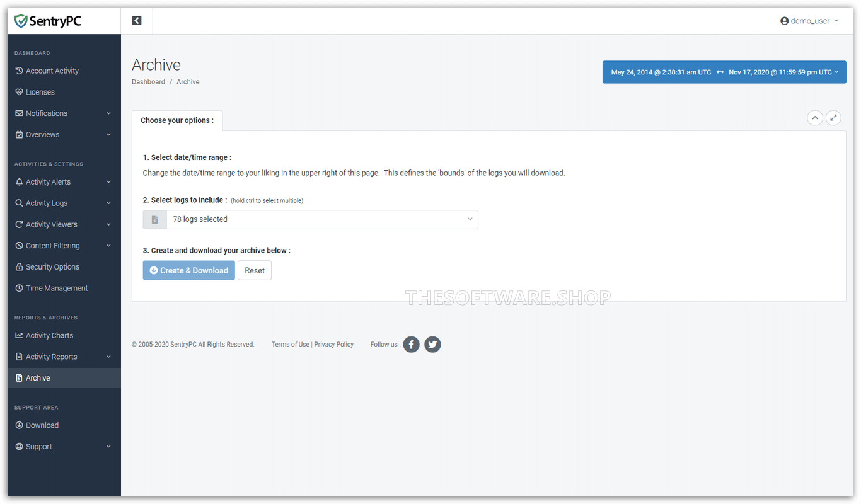The width and height of the screenshot is (861, 504).
Task: Open the Facebook follow icon
Action: 411,345
